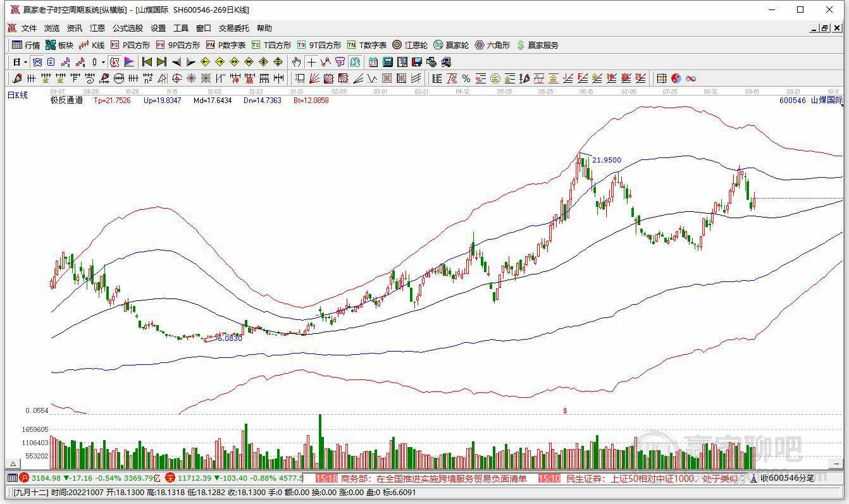This screenshot has width=849, height=504.
Task: Click the 6.0830 low price label
Action: (229, 338)
